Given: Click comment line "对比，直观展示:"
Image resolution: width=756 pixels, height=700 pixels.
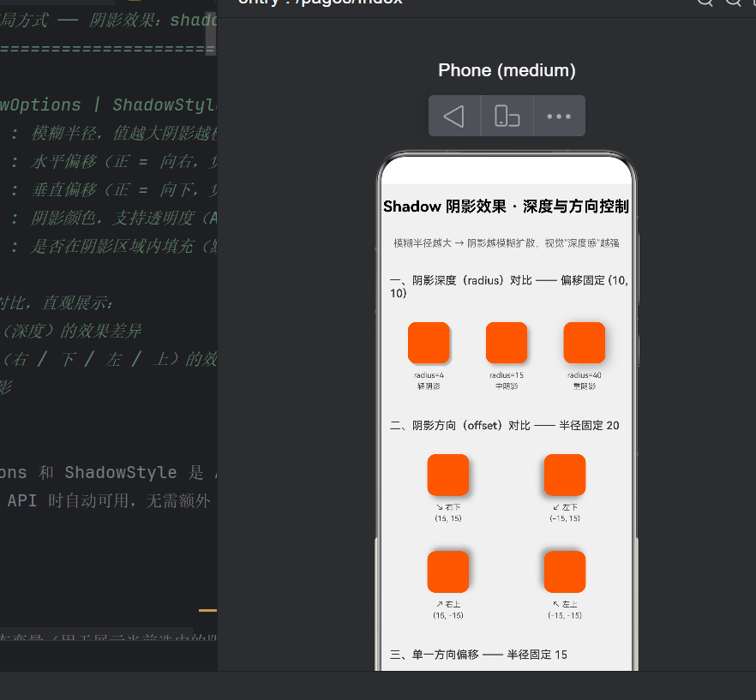Looking at the screenshot, I should 57,303.
